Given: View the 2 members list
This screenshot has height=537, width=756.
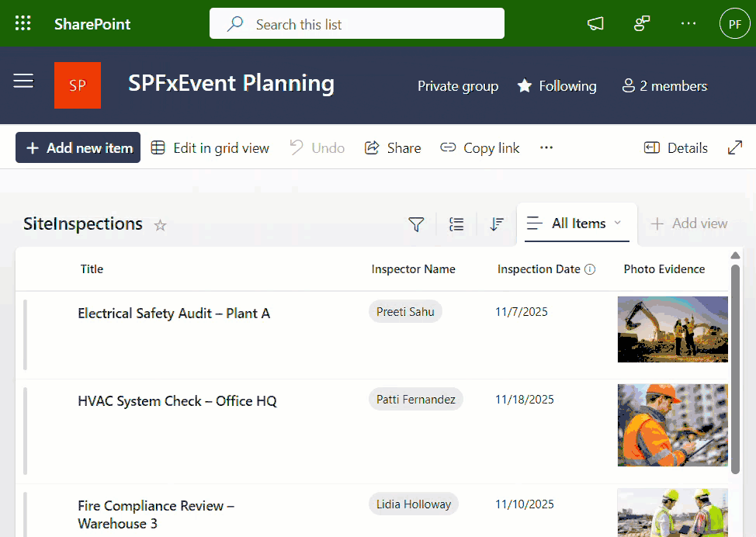Looking at the screenshot, I should [x=664, y=86].
